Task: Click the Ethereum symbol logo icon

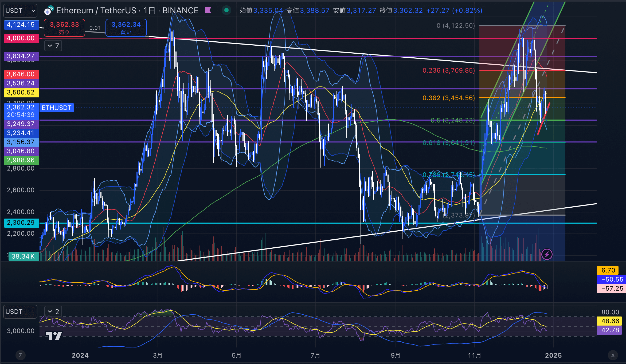Action: click(49, 11)
